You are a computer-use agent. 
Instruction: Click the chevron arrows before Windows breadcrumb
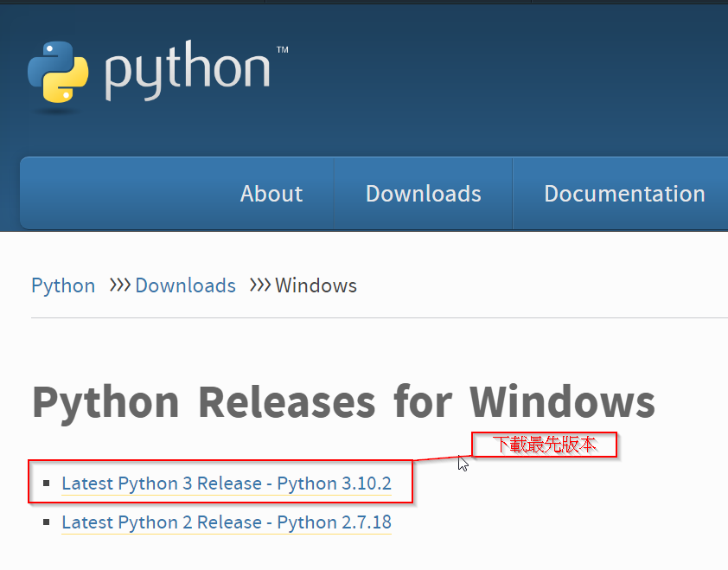260,285
